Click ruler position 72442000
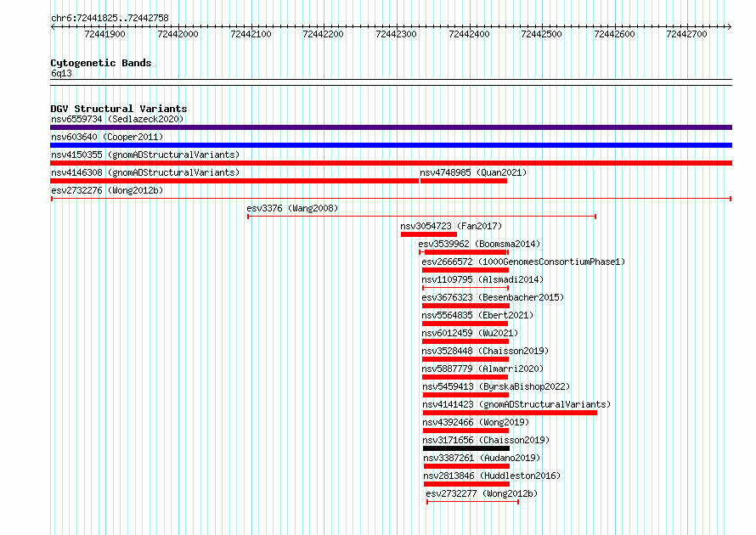The height and width of the screenshot is (535, 756). [x=178, y=34]
